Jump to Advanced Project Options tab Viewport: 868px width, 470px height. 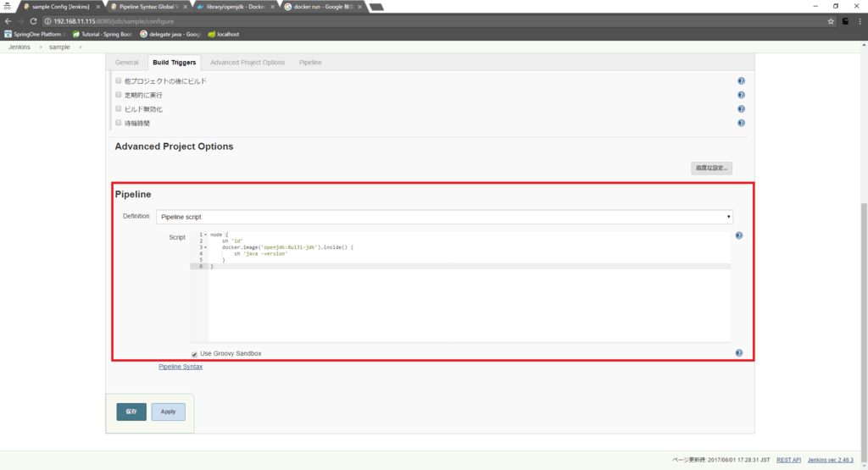point(247,63)
